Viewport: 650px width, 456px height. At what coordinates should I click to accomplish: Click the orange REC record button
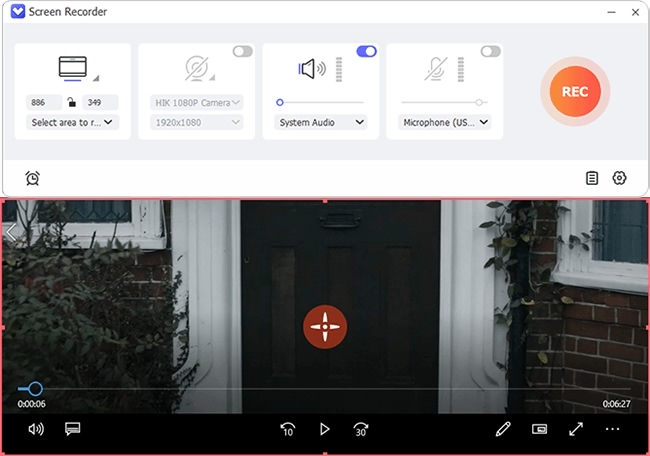(574, 91)
